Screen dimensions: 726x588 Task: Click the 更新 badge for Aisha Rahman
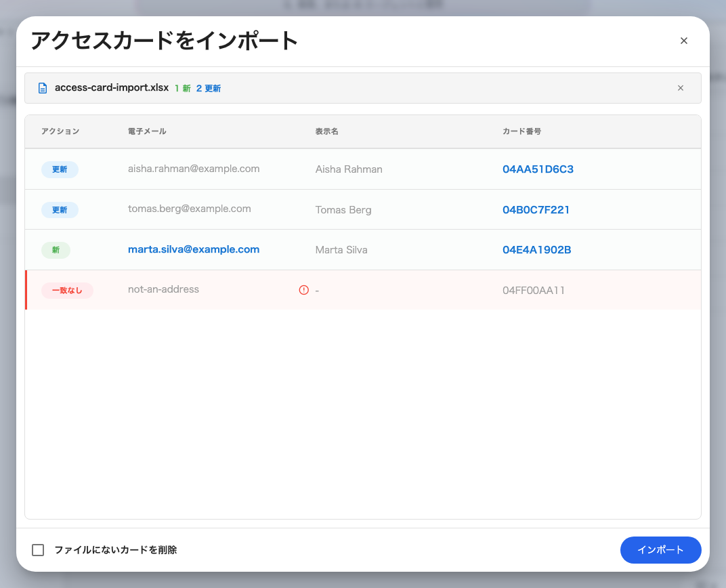point(60,169)
